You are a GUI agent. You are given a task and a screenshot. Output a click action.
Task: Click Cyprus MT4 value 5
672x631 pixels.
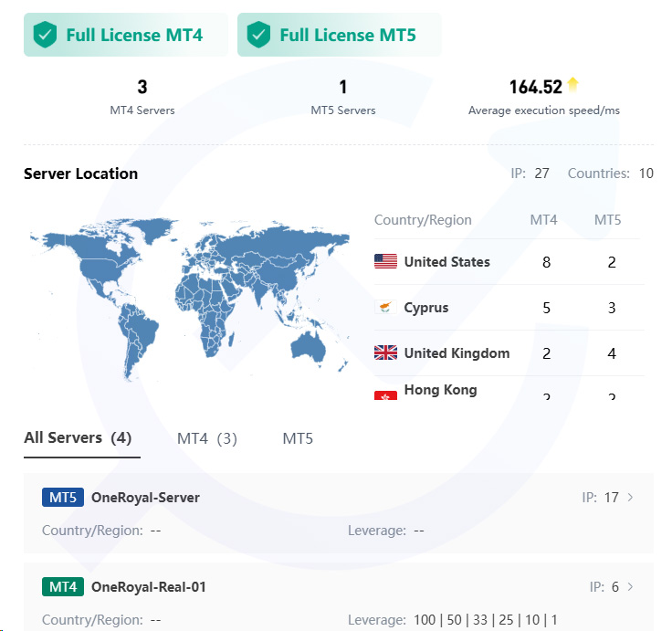click(546, 308)
